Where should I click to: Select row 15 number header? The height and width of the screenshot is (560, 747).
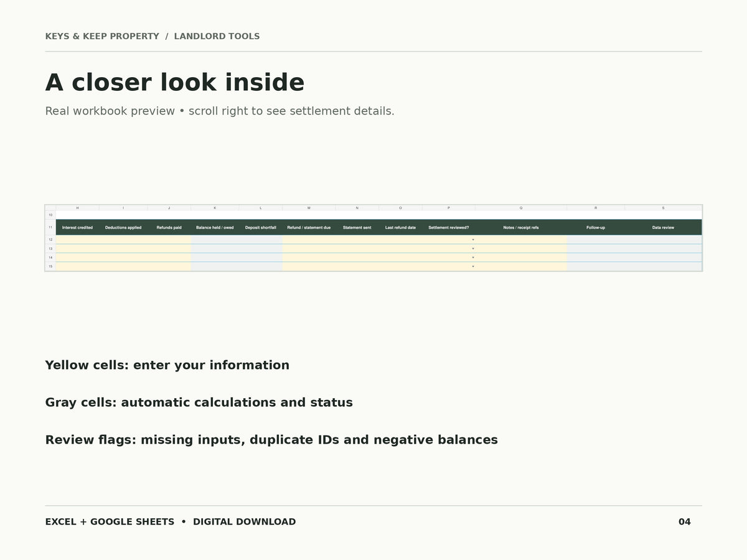[x=50, y=266]
